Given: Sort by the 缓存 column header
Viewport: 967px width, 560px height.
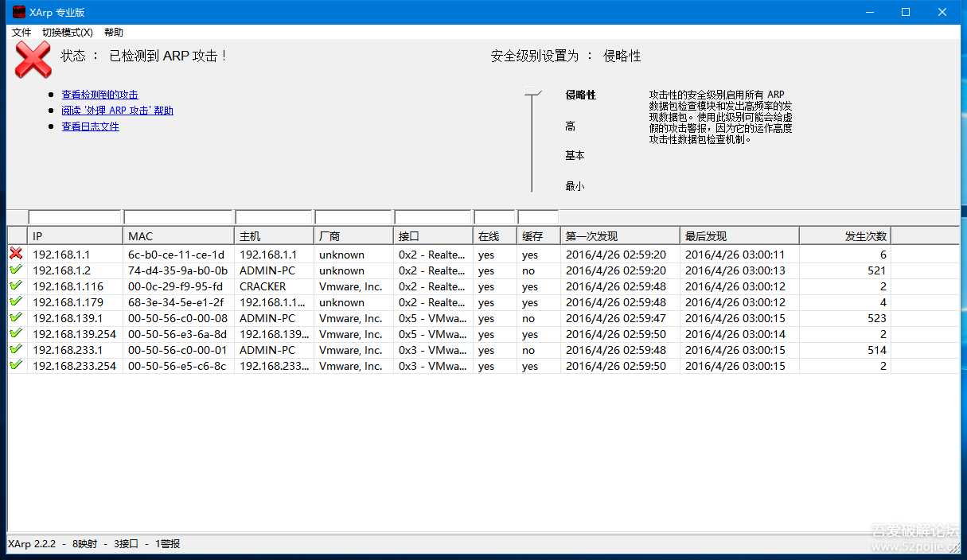Looking at the screenshot, I should [x=539, y=236].
